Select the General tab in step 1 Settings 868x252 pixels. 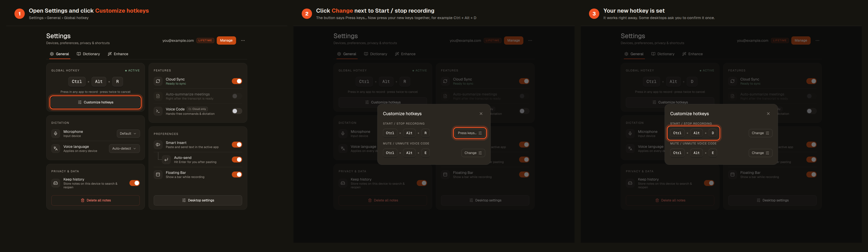pyautogui.click(x=59, y=54)
